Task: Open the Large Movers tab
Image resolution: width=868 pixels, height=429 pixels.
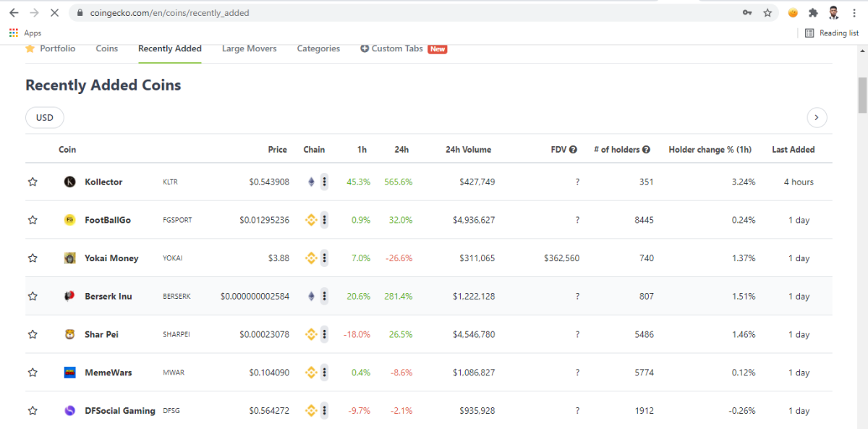Action: pyautogui.click(x=250, y=49)
